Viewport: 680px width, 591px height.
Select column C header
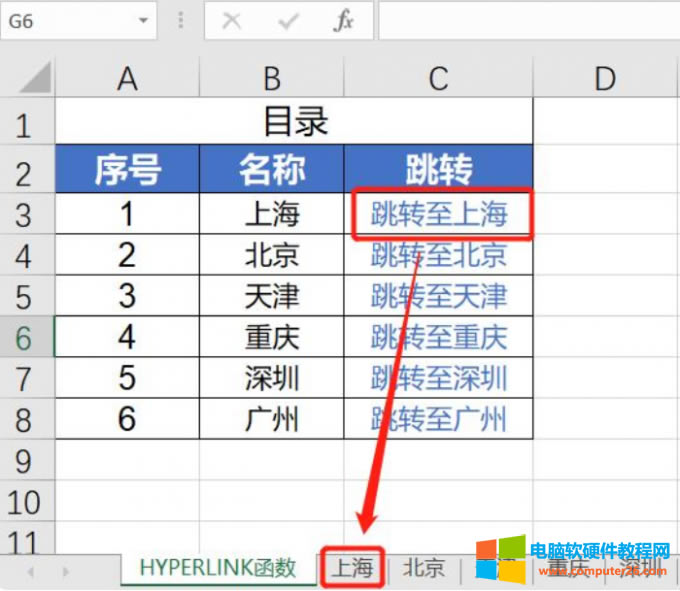(438, 79)
